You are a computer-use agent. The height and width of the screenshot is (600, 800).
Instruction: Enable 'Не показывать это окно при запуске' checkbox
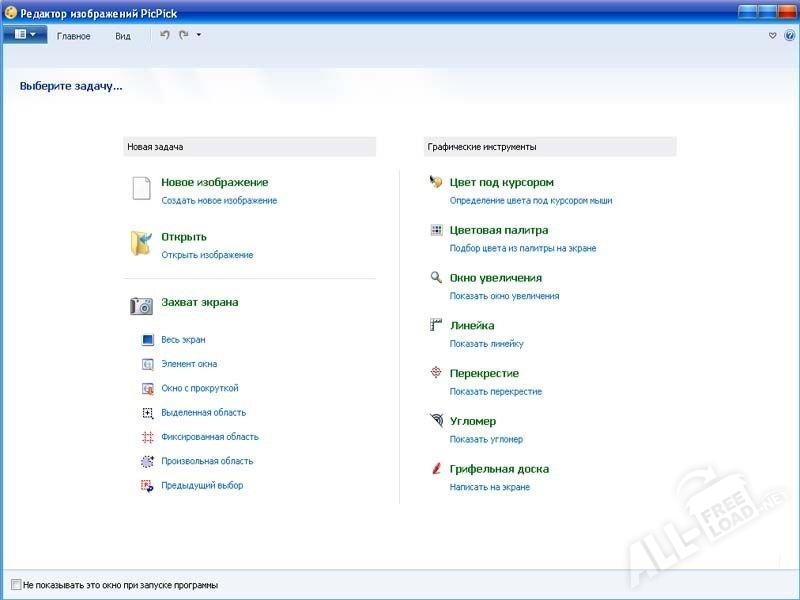click(x=16, y=584)
